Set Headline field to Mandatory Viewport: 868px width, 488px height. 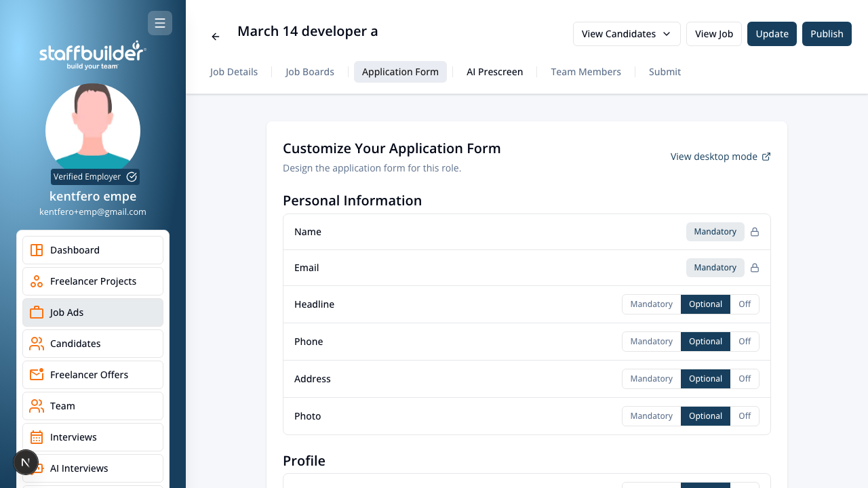tap(652, 304)
